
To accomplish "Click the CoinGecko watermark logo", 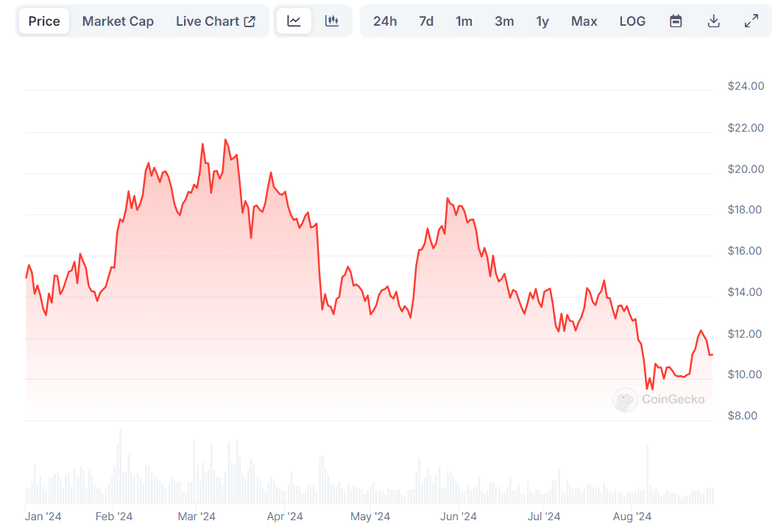I will (625, 400).
